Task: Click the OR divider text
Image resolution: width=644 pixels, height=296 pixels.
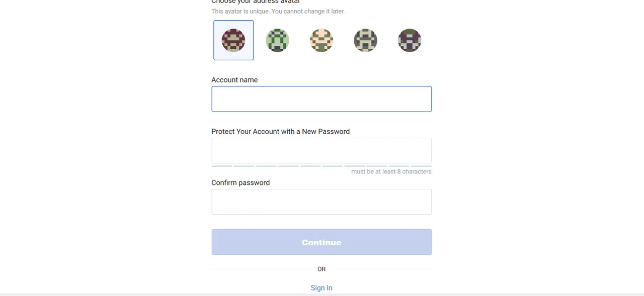Action: (x=321, y=269)
